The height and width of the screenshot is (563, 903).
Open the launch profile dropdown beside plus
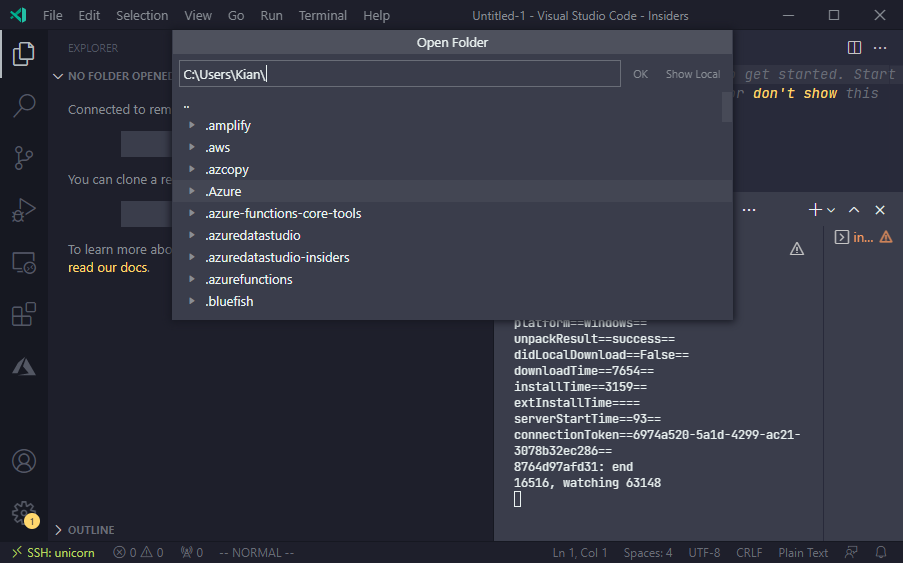[831, 210]
